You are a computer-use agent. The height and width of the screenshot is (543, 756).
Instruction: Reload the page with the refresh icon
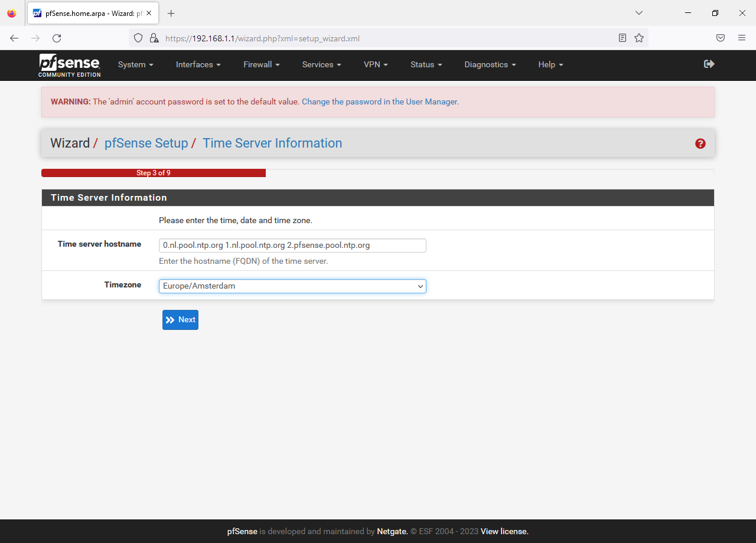[57, 38]
